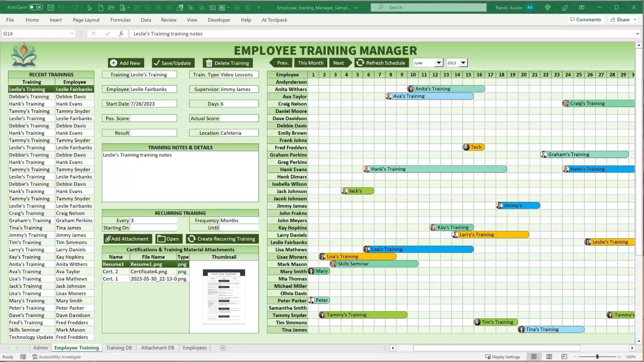This screenshot has width=644, height=362.
Task: Open the Formulas ribbon tab
Action: [120, 20]
